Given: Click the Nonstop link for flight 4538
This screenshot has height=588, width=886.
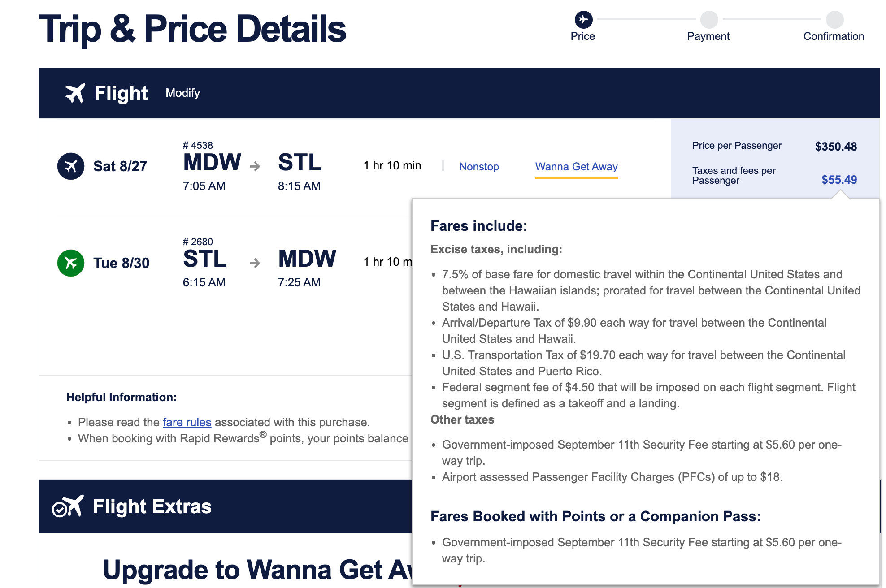Looking at the screenshot, I should click(479, 166).
